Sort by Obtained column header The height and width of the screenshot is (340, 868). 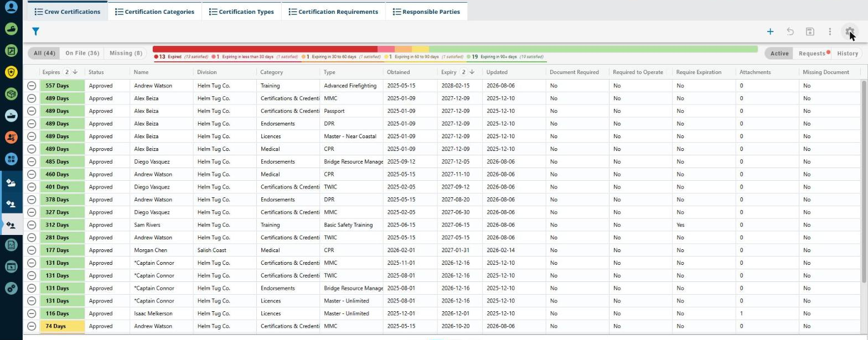(x=399, y=72)
